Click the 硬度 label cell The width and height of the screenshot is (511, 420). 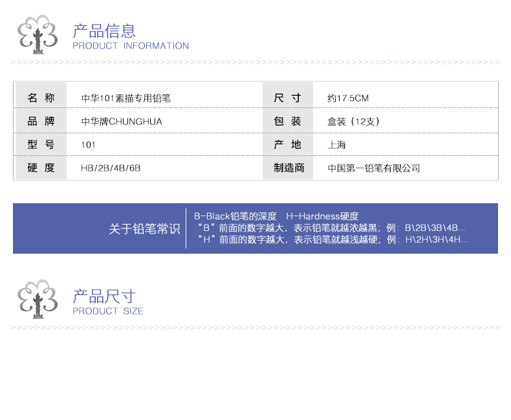click(41, 168)
